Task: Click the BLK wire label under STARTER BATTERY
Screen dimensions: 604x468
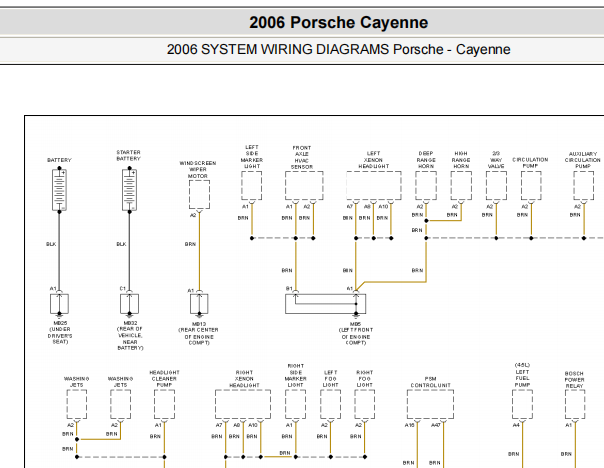Action: click(x=121, y=244)
